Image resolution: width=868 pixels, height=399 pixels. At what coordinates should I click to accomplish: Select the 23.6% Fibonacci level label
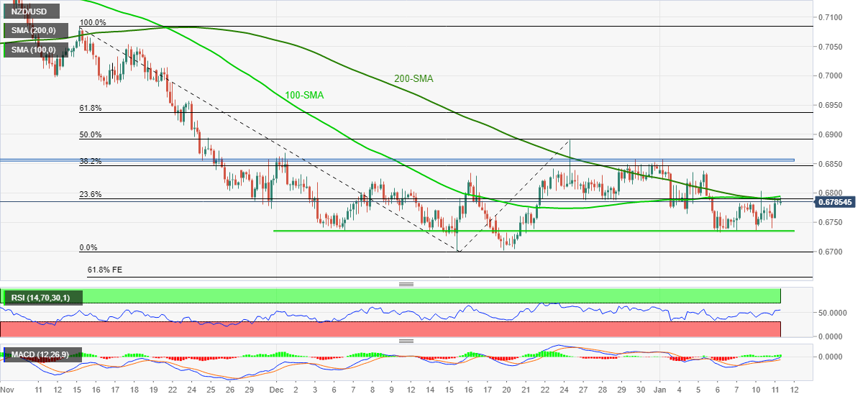coord(90,195)
